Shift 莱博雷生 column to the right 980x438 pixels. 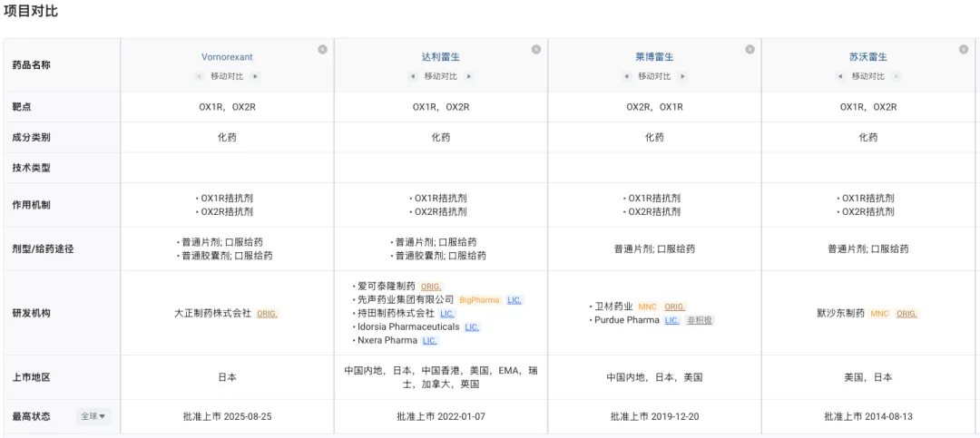click(683, 77)
